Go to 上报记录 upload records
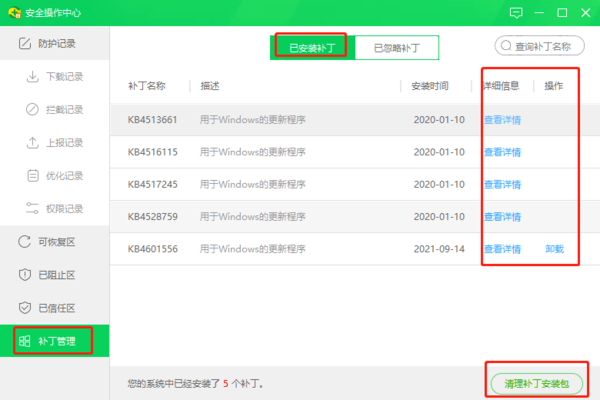 (64, 142)
